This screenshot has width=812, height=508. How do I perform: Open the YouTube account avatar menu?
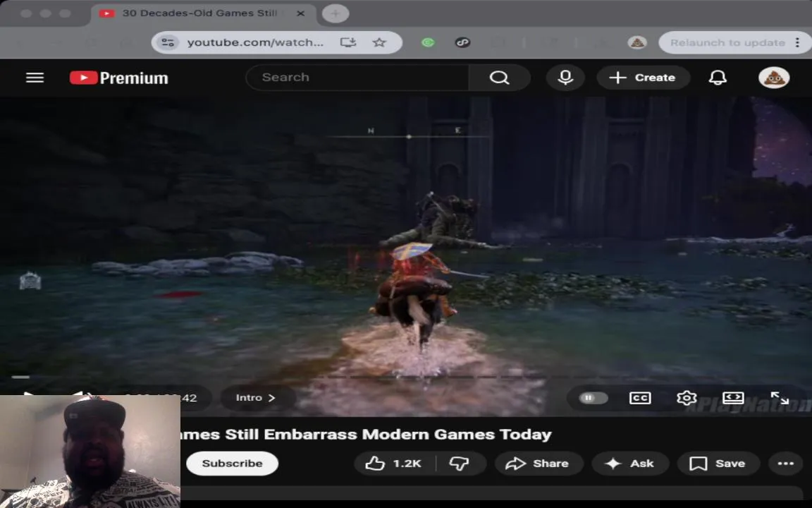click(774, 77)
